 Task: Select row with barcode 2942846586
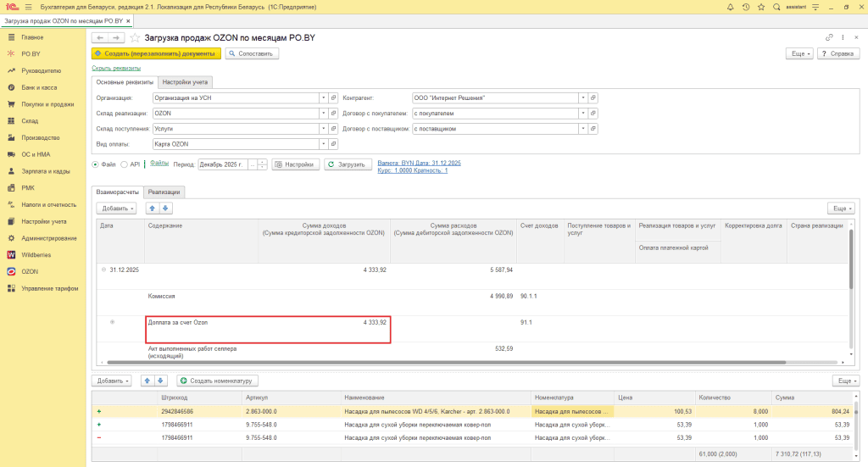[x=472, y=412]
